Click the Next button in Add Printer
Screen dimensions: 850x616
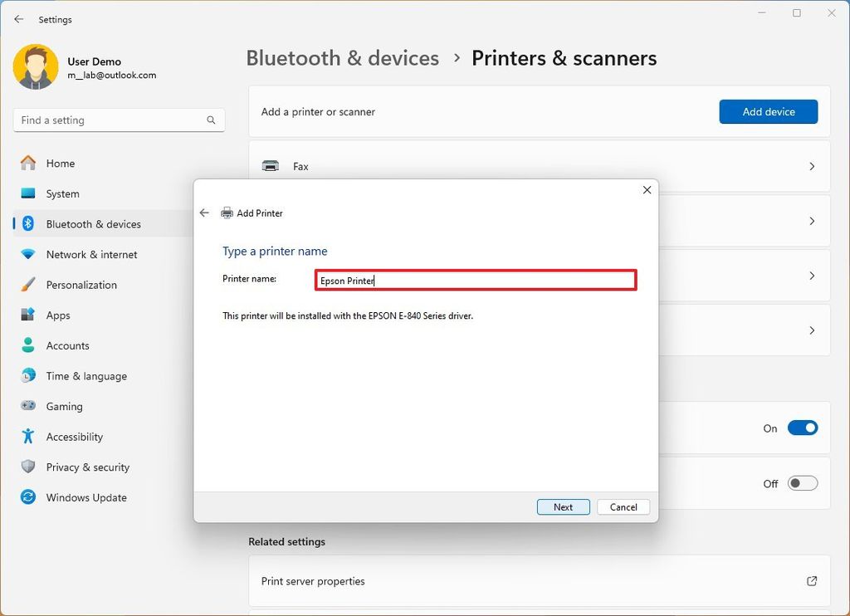click(x=563, y=506)
